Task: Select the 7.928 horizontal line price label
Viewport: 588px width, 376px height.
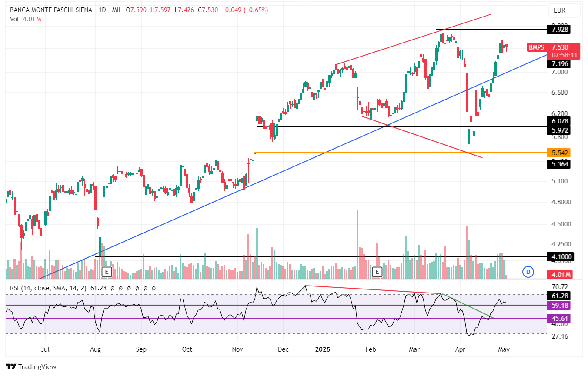Action: [x=559, y=30]
